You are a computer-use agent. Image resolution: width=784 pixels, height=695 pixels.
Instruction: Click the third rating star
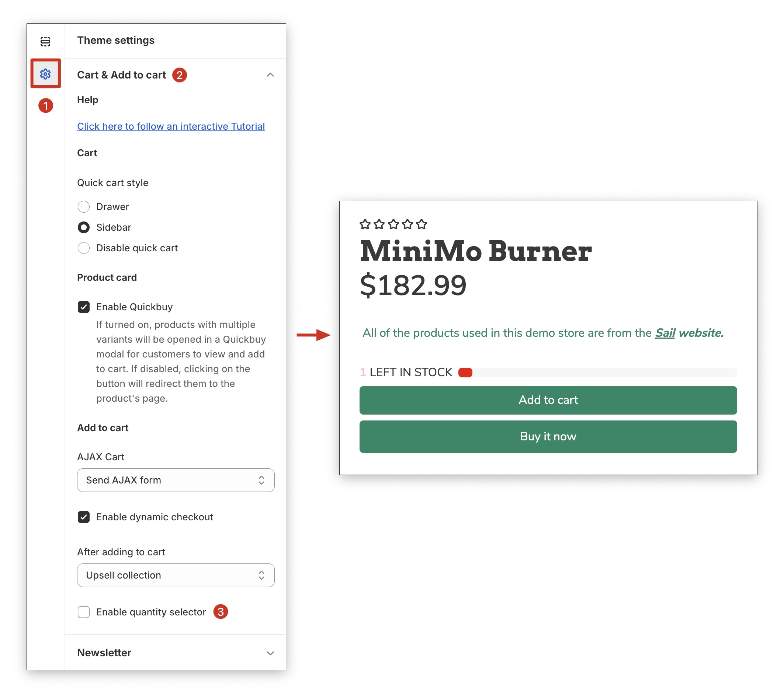click(393, 224)
